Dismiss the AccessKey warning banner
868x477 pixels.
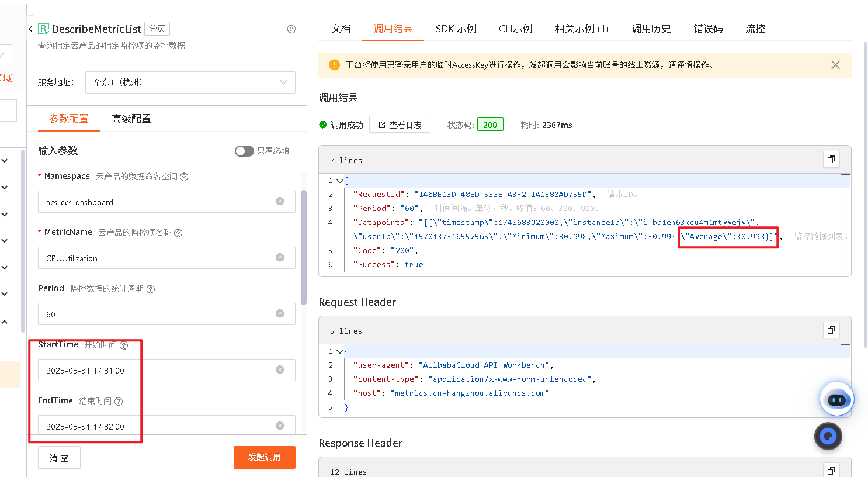click(x=836, y=65)
